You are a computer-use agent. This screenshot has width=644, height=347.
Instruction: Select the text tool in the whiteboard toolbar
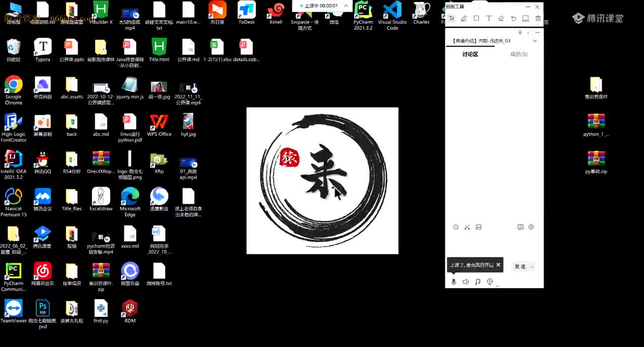pos(489,19)
